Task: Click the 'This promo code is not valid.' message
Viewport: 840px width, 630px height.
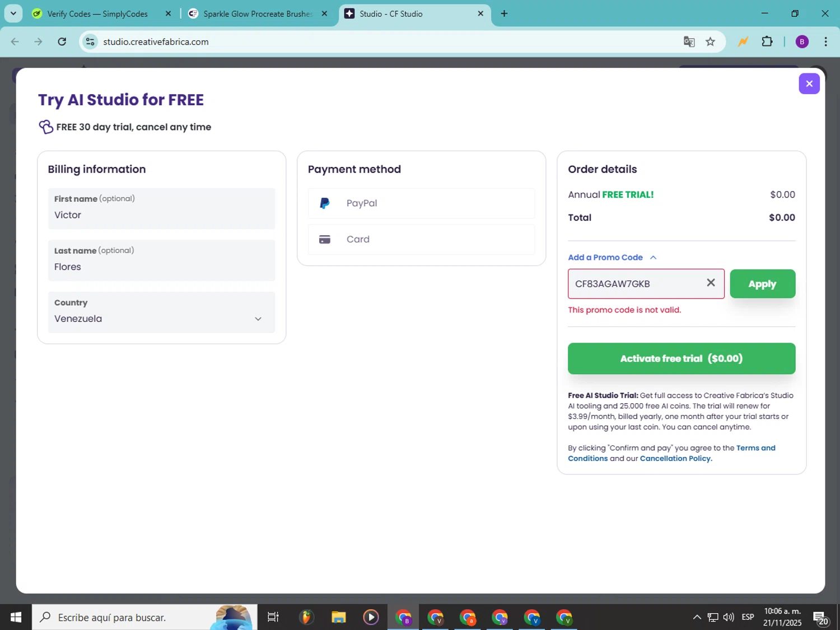Action: [x=624, y=310]
